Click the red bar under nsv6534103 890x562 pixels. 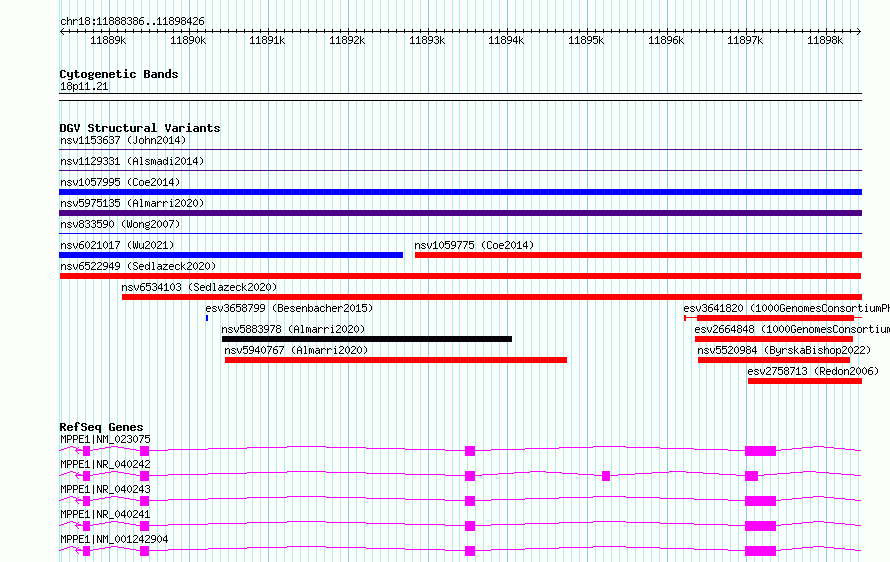[x=492, y=297]
